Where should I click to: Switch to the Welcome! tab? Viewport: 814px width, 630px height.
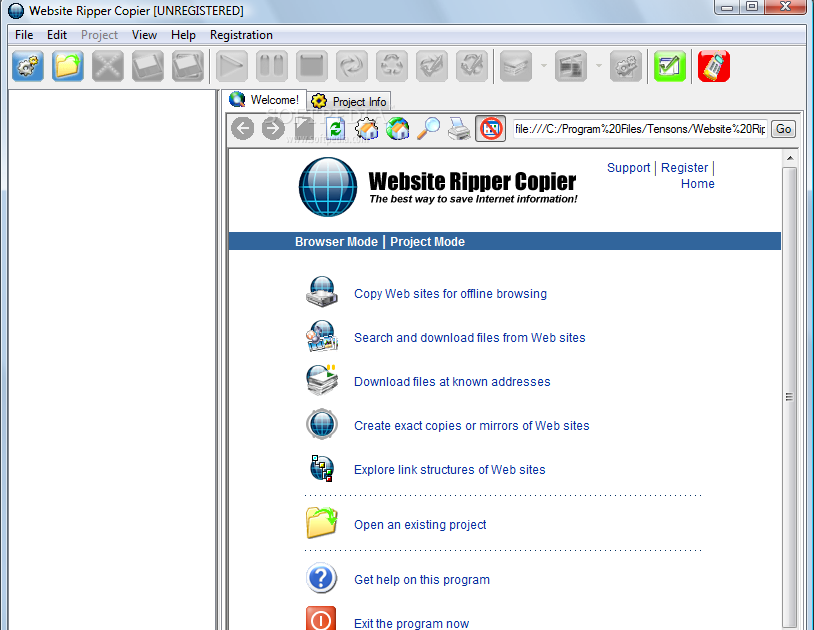(x=265, y=100)
